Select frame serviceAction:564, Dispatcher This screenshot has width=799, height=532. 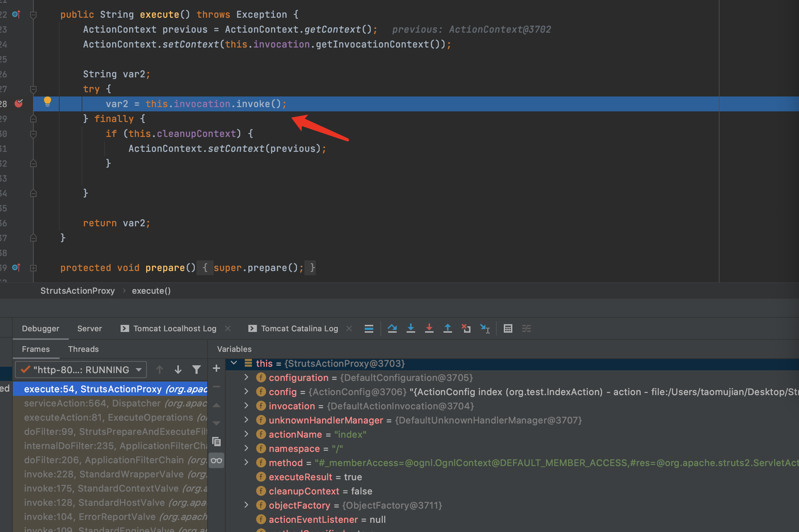click(x=110, y=403)
